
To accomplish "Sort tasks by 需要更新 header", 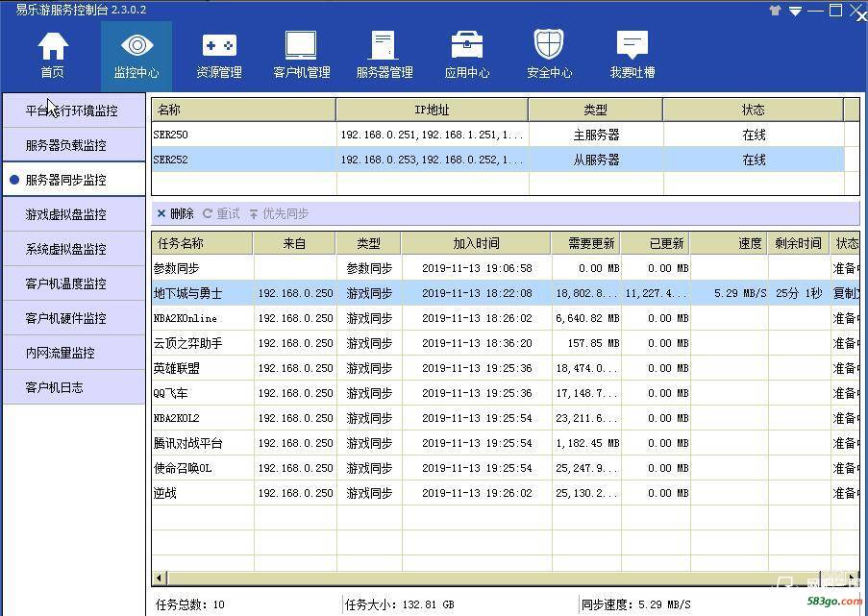I will [x=585, y=243].
